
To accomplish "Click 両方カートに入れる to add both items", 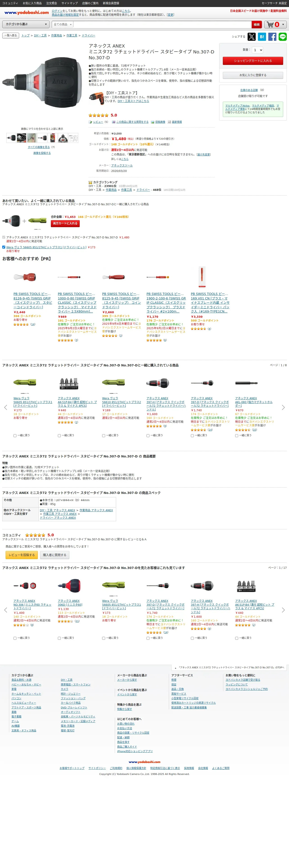I will [x=65, y=223].
